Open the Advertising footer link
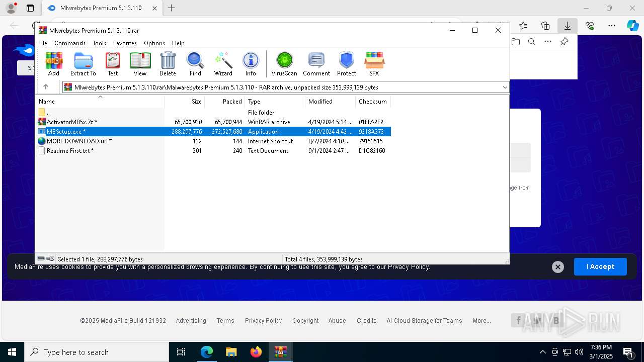644x362 pixels. click(x=191, y=321)
